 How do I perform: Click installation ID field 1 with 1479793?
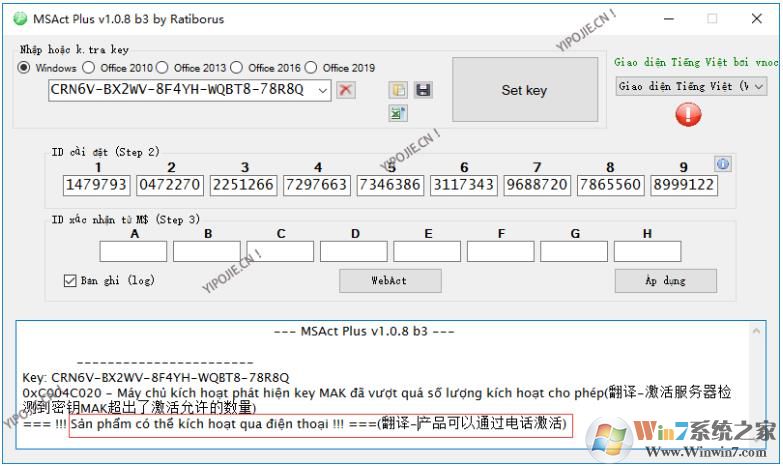(x=96, y=185)
